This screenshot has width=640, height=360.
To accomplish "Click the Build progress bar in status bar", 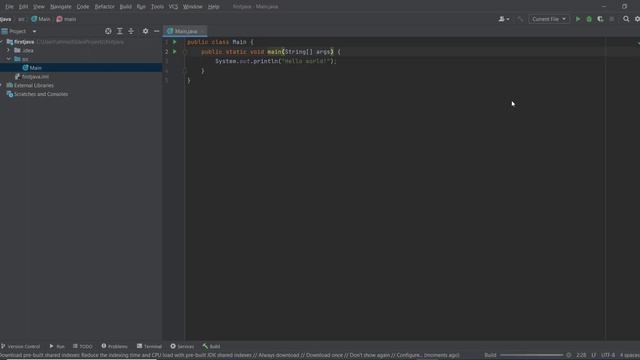I will click(x=531, y=355).
